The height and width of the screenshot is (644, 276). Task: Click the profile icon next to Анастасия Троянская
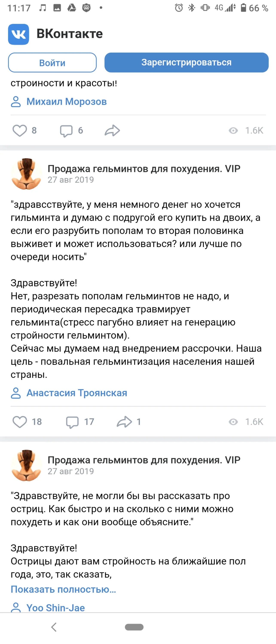pos(16,392)
